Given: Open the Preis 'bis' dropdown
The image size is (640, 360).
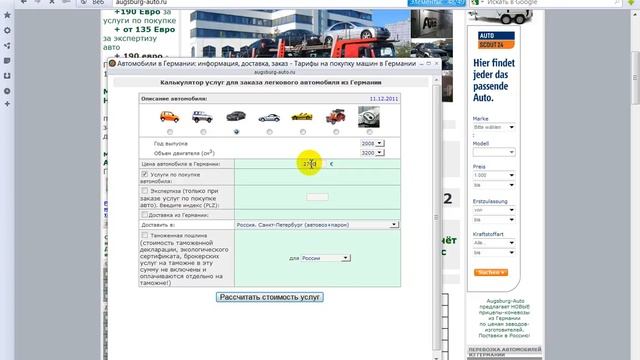Looking at the screenshot, I should [x=493, y=185].
